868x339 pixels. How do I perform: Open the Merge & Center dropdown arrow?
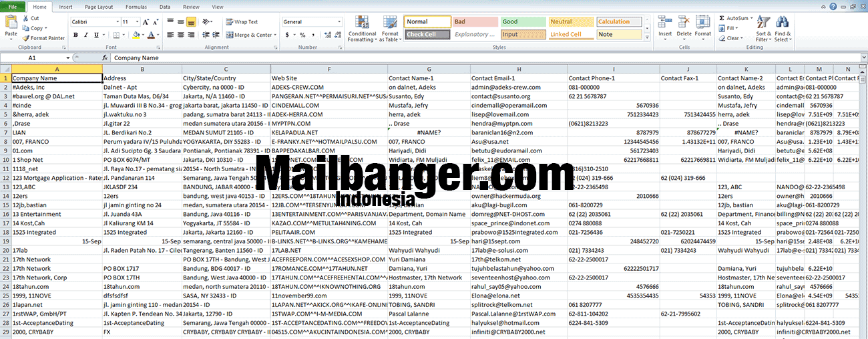275,35
